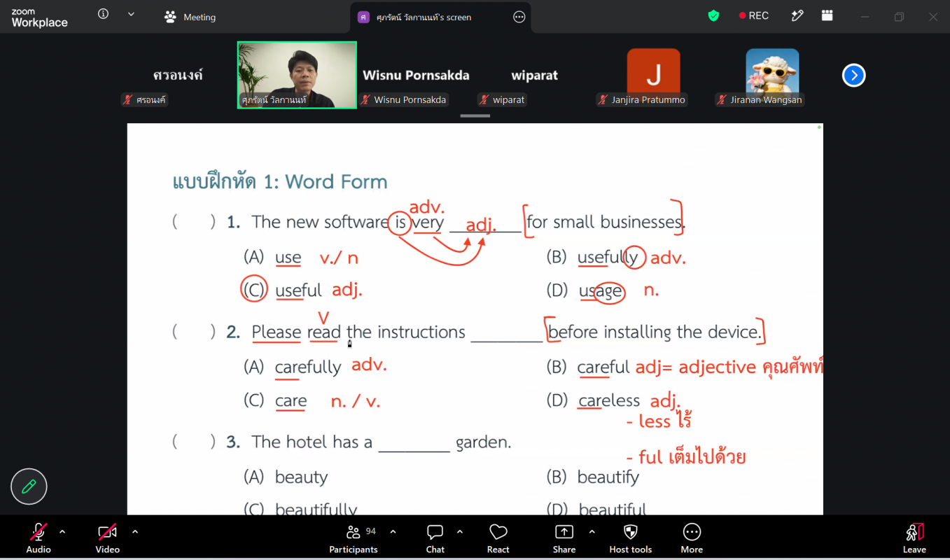The image size is (950, 560).
Task: Click the Word Form exercise heading
Action: click(280, 182)
